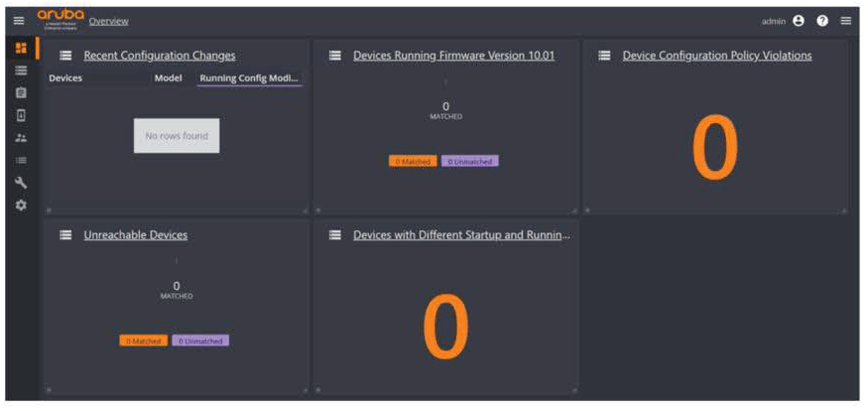Sort by Running Config Modified column
Viewport: 868px width, 411px height.
pos(249,78)
